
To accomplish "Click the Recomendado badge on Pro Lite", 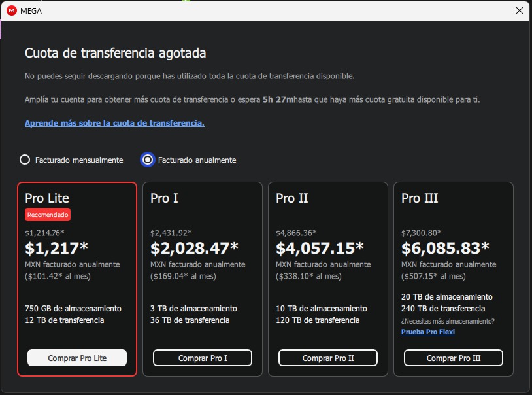I will pyautogui.click(x=48, y=215).
